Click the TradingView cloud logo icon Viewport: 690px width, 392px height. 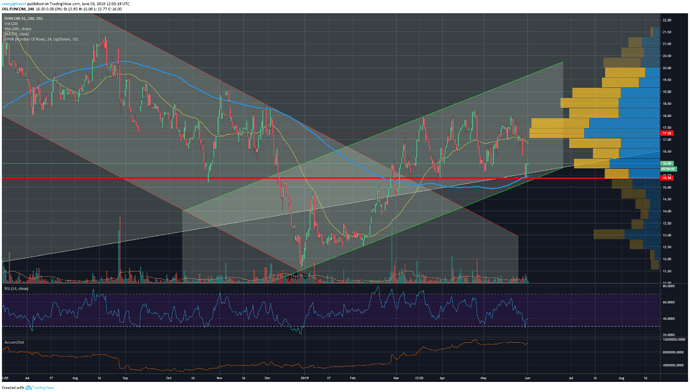tap(29, 388)
